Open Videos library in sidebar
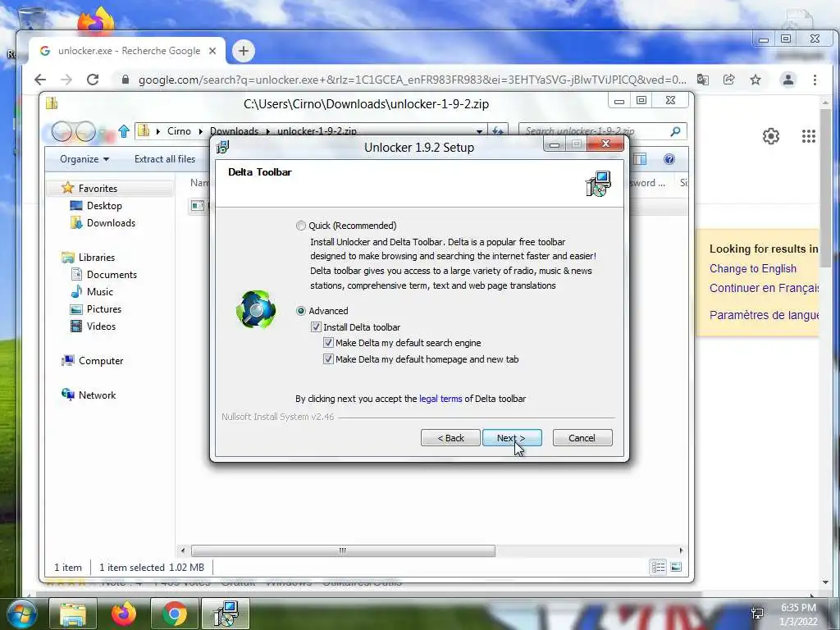The image size is (840, 630). pos(101,326)
